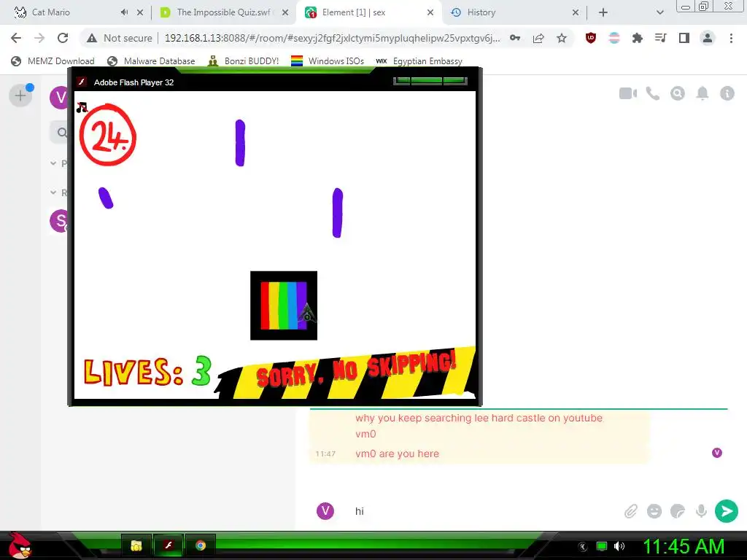Bookmark this page with the star icon
The width and height of the screenshot is (747, 560).
click(562, 38)
